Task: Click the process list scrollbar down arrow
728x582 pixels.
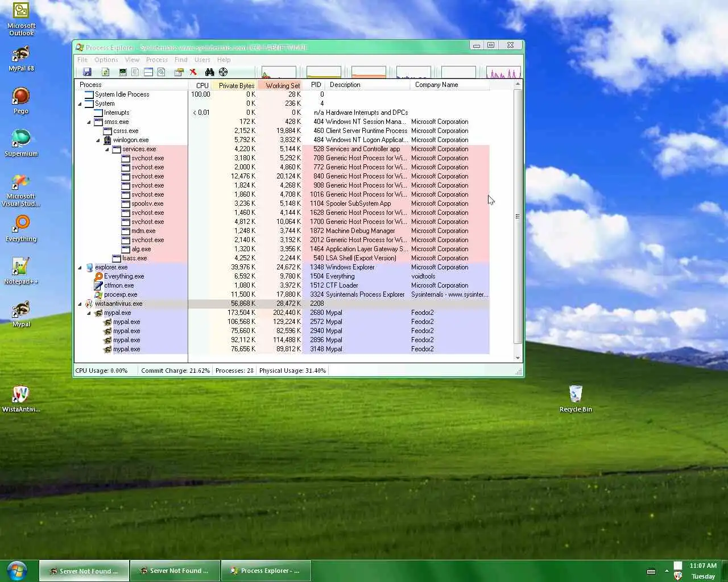Action: 518,357
